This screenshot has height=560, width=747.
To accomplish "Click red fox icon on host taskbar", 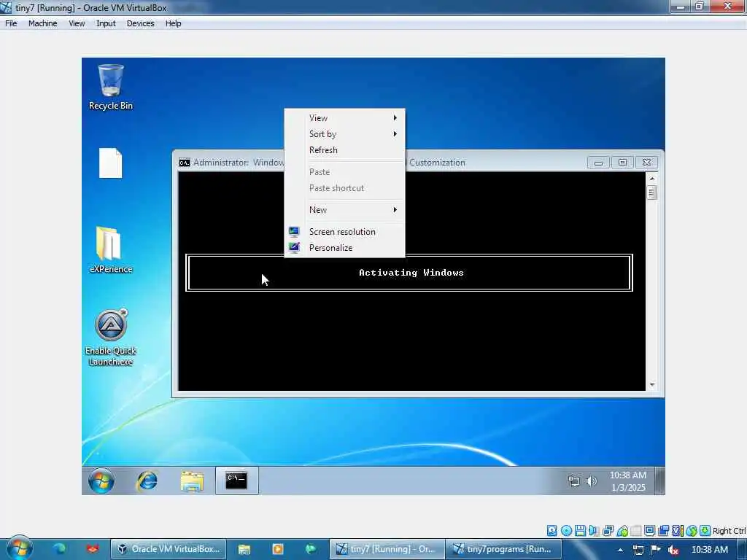I will coord(93,549).
